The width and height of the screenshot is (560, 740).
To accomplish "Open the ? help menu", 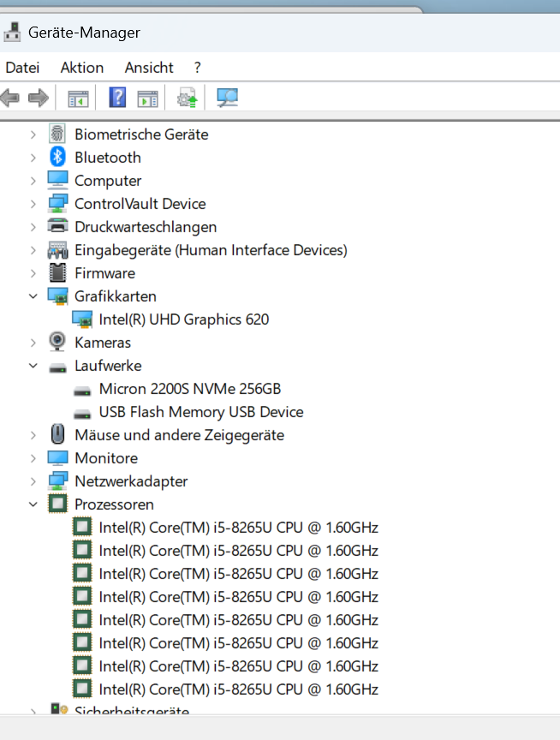I will 198,68.
